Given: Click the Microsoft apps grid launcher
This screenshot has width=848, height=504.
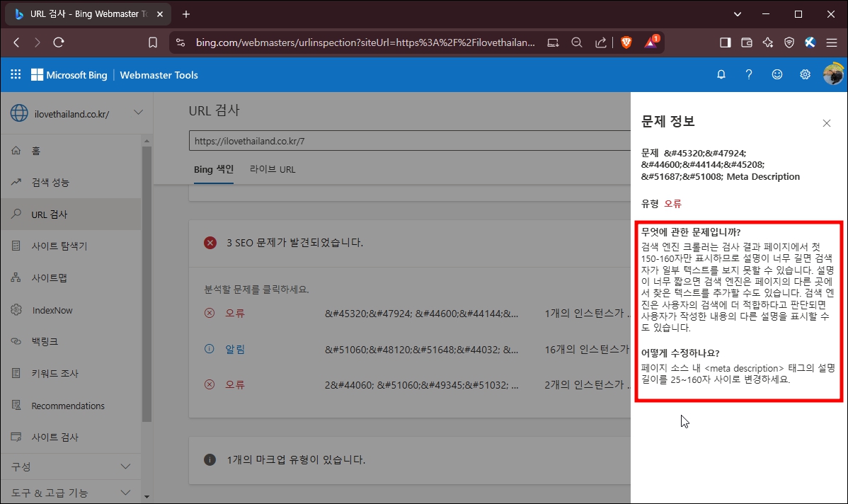Looking at the screenshot, I should click(15, 74).
